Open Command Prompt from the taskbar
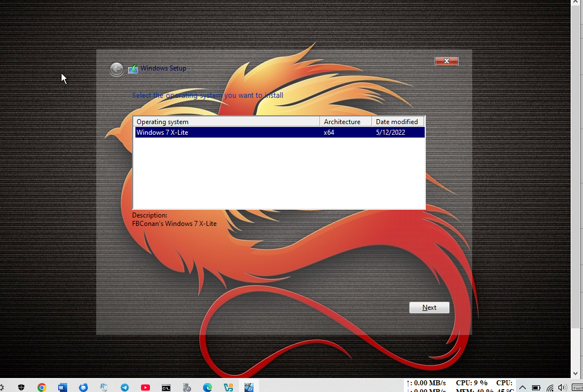The width and height of the screenshot is (583, 392). tap(166, 387)
